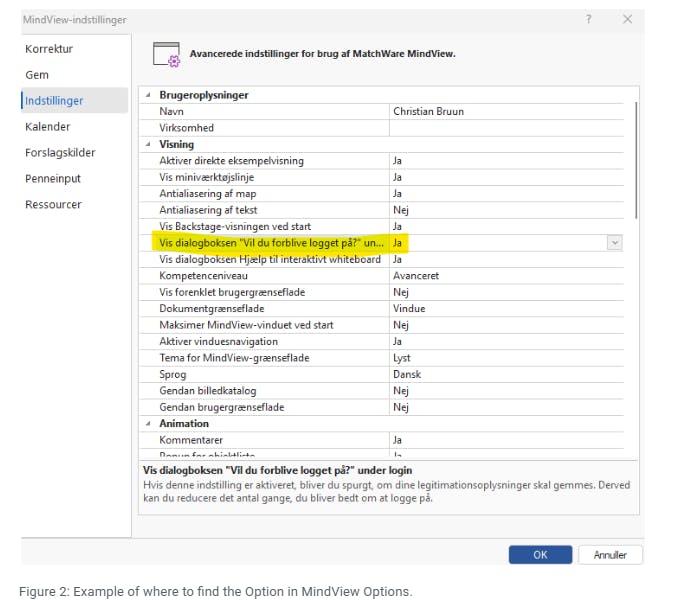Select the Gendan billedkatalog row
Screen dimensions: 679x600
click(382, 391)
